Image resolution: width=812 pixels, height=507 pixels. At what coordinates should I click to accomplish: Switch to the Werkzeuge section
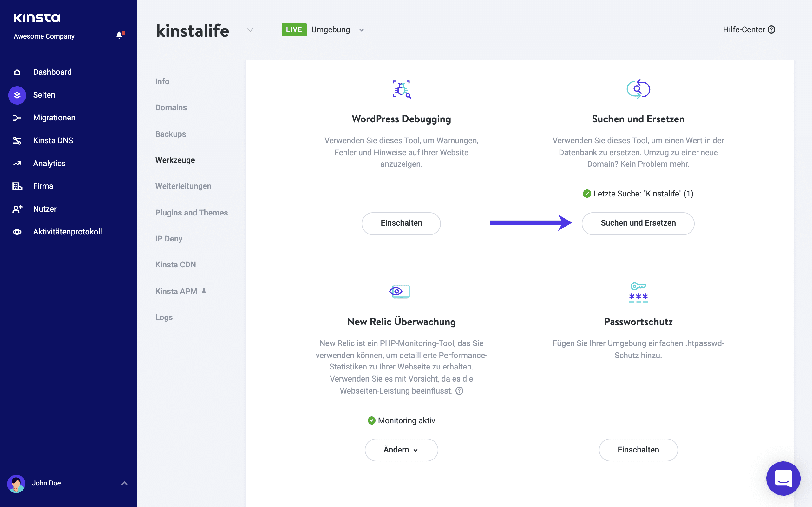click(x=175, y=160)
